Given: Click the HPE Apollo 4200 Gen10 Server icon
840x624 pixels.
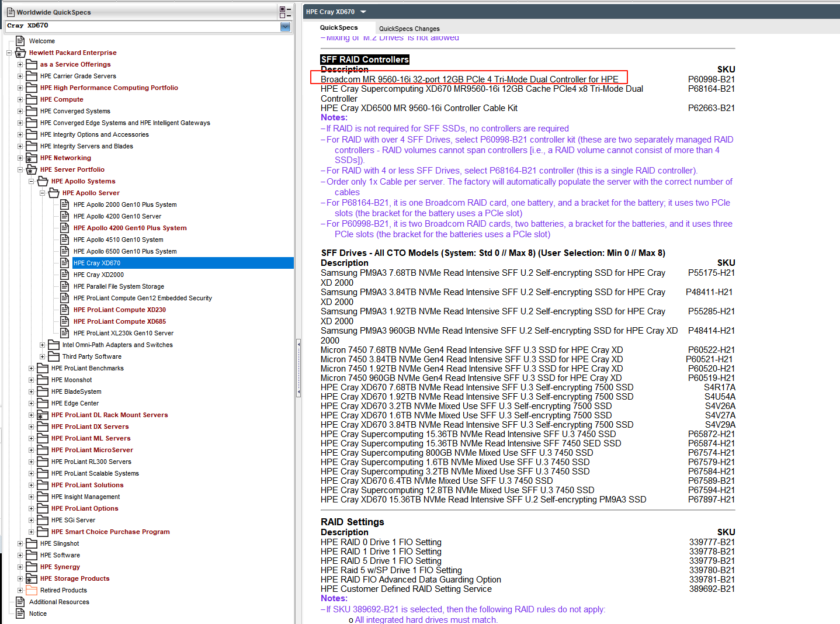Looking at the screenshot, I should 65,216.
